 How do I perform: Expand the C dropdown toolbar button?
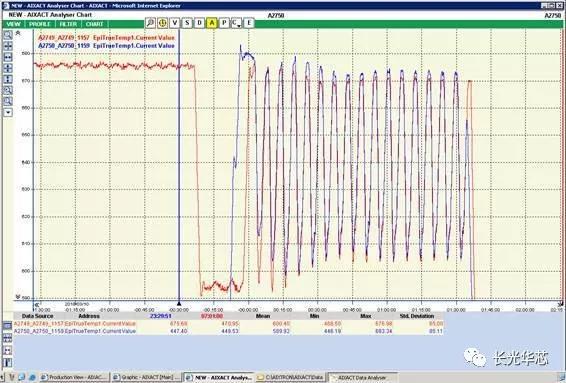236,23
